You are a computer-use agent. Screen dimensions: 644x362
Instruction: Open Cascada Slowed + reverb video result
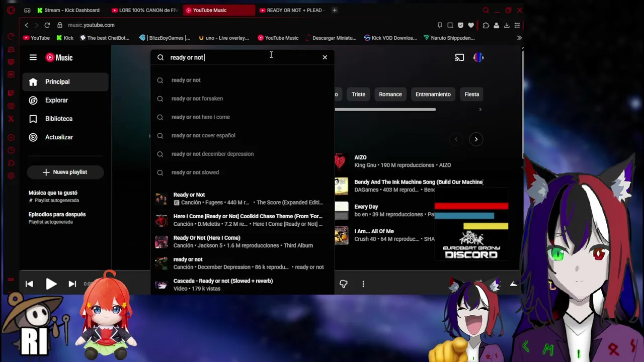click(x=243, y=285)
